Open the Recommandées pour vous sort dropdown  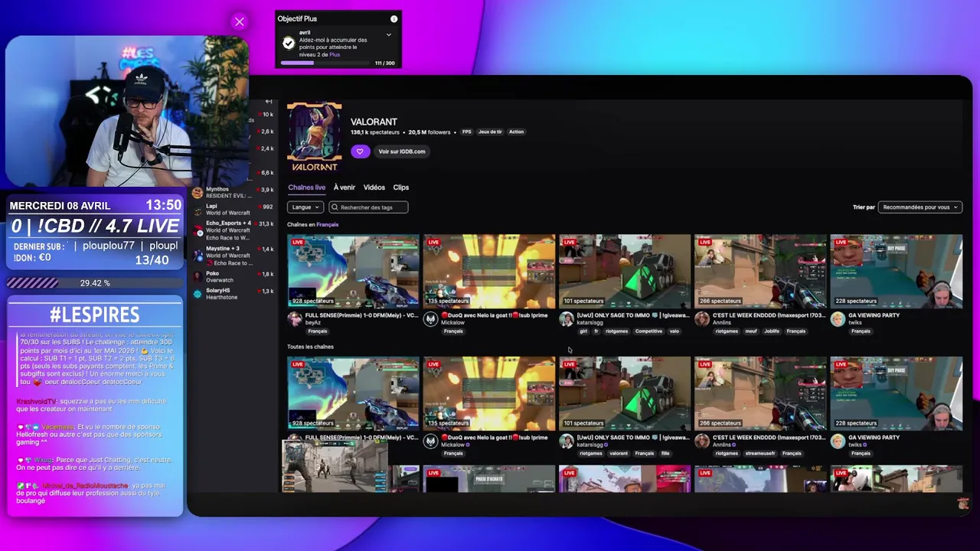pos(920,207)
